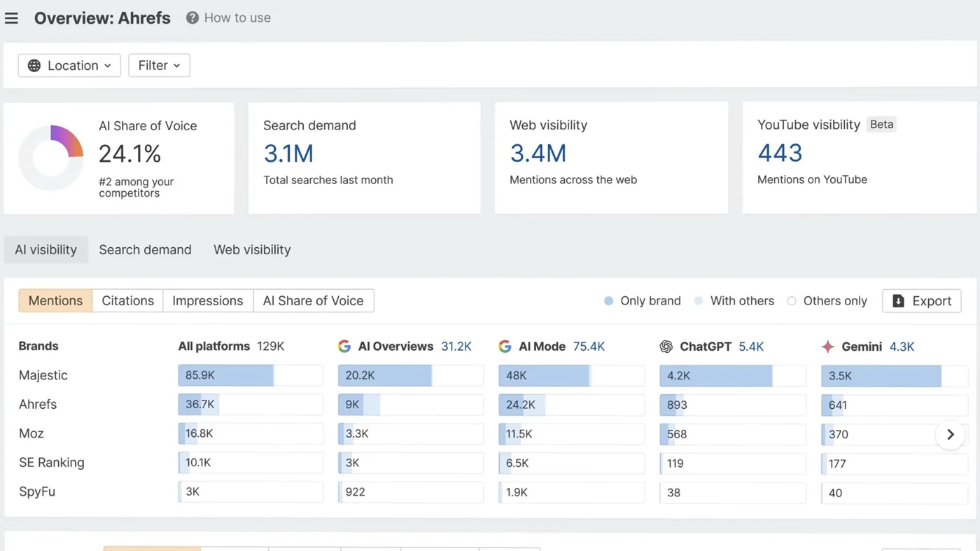The width and height of the screenshot is (980, 551).
Task: Switch to the Search demand tab
Action: click(x=145, y=250)
